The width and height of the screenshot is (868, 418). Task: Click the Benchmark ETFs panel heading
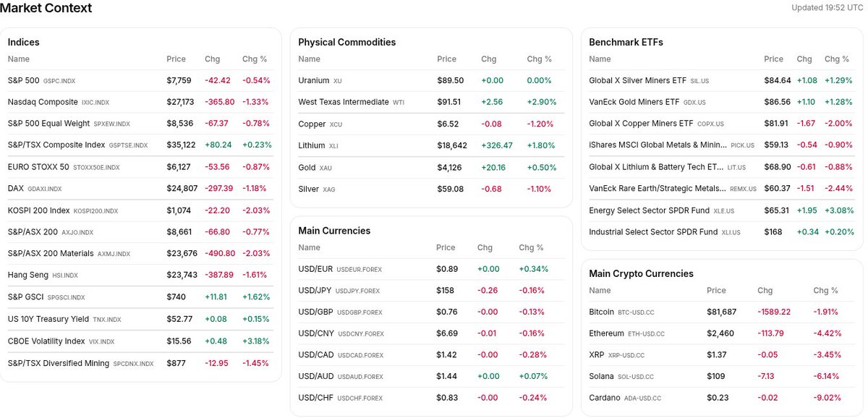tap(626, 42)
